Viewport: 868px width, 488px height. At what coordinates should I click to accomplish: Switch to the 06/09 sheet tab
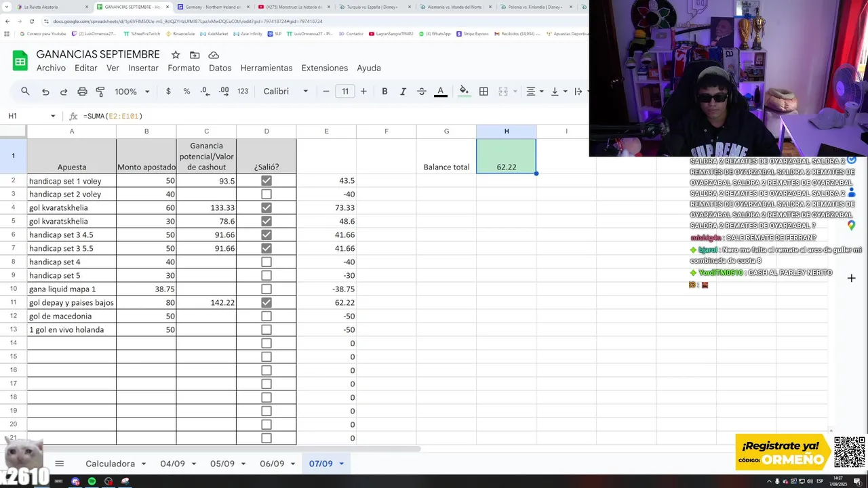pyautogui.click(x=272, y=464)
